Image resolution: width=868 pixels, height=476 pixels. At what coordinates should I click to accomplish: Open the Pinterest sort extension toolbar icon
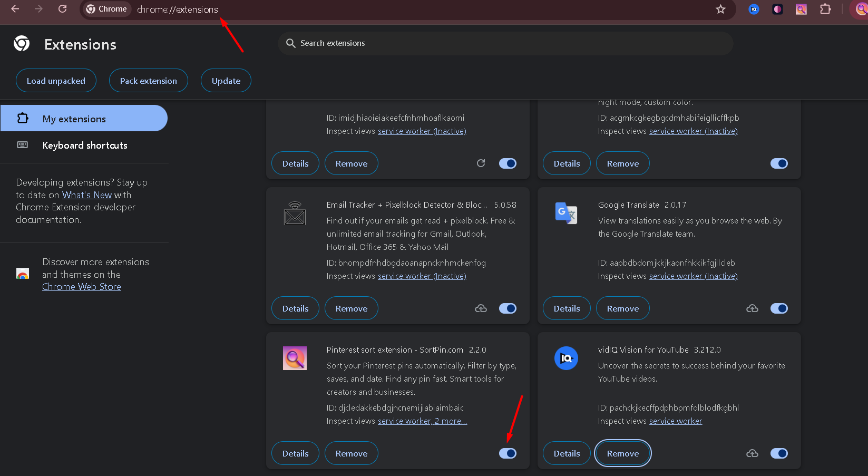tap(801, 9)
